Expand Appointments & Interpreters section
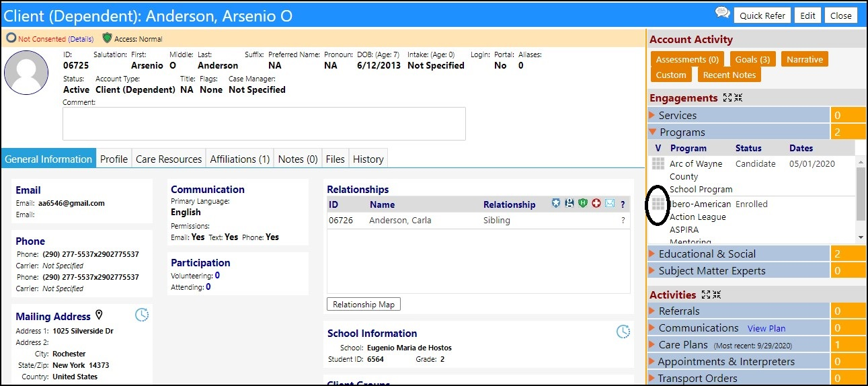Image resolution: width=868 pixels, height=386 pixels. pos(739,361)
